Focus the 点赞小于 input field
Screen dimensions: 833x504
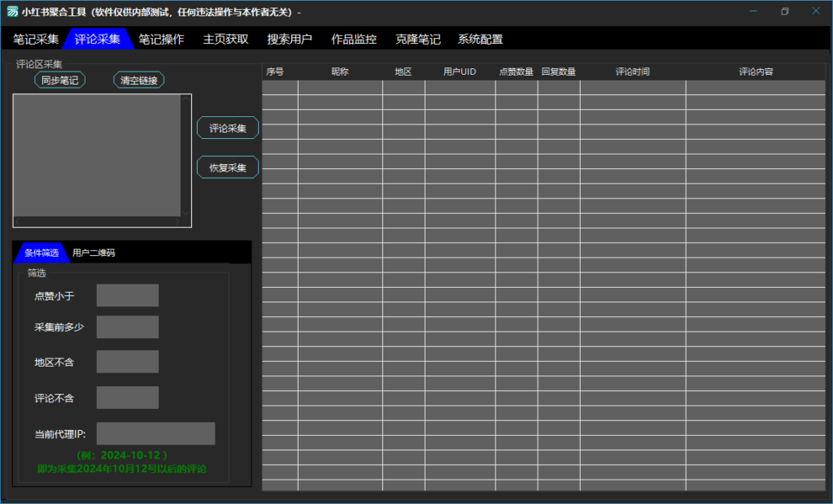click(x=128, y=295)
